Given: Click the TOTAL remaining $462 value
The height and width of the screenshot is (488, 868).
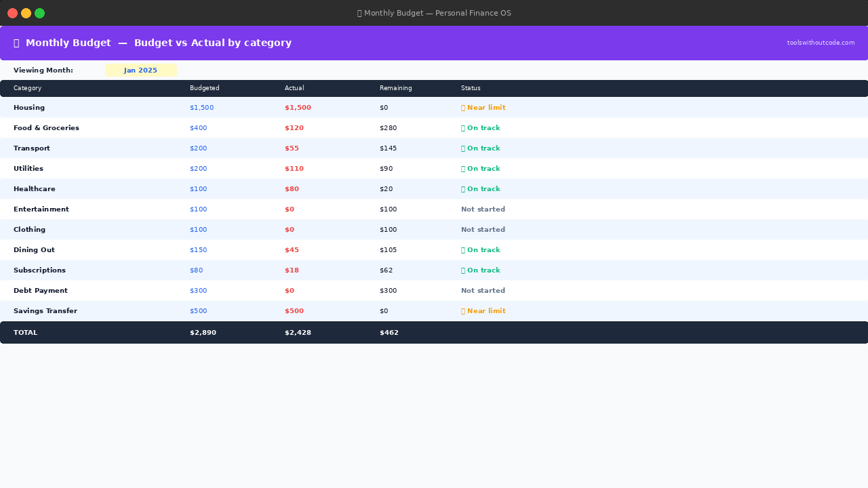Looking at the screenshot, I should 389,333.
